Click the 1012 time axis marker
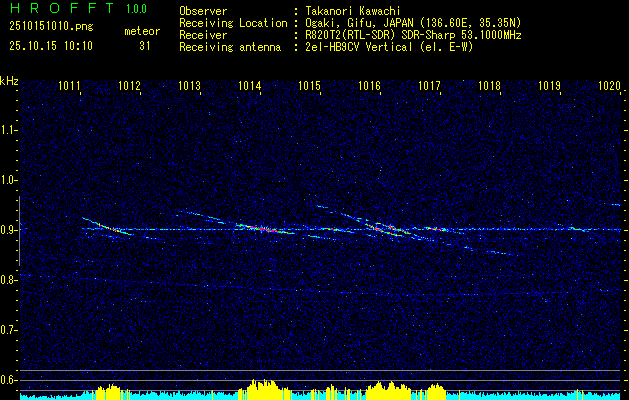This screenshot has height=400, width=629. coord(129,85)
